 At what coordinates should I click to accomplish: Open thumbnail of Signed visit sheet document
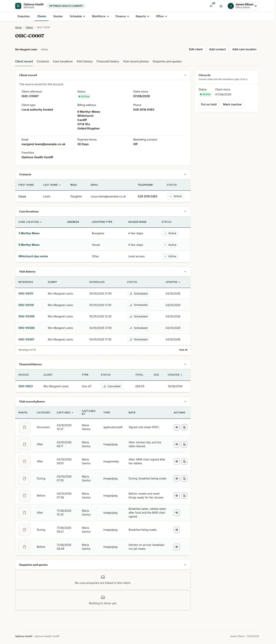click(x=24, y=427)
